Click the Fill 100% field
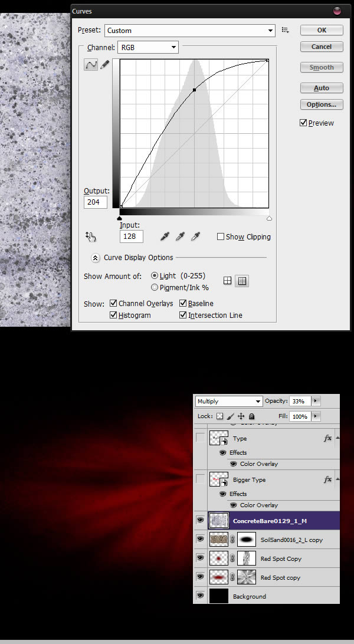354x644 pixels. coord(300,416)
